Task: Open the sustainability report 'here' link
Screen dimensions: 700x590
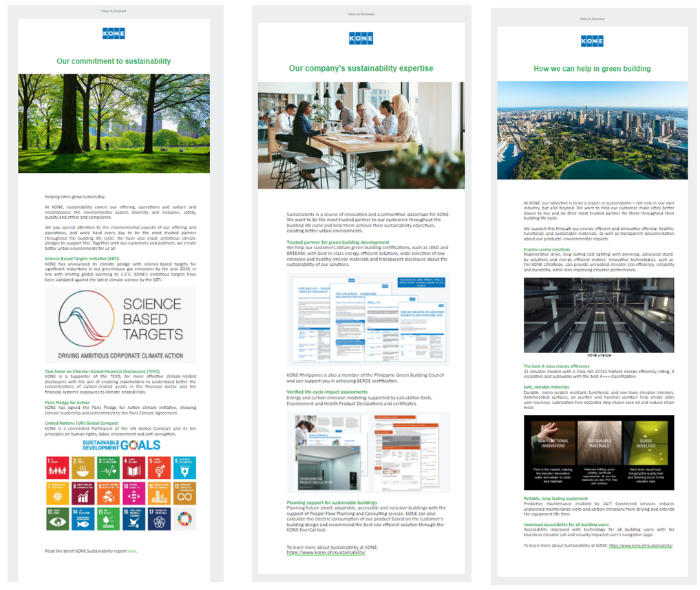Action: click(131, 551)
